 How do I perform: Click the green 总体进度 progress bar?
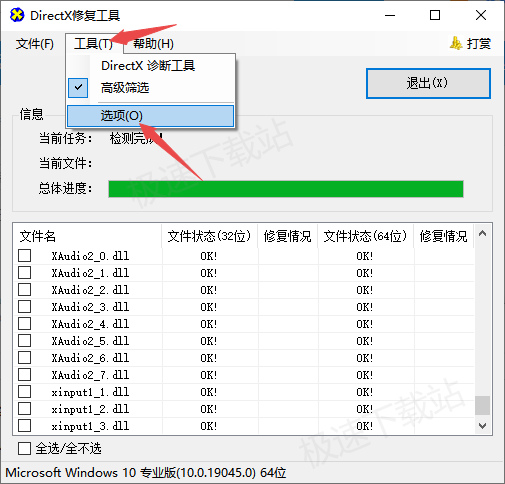286,189
